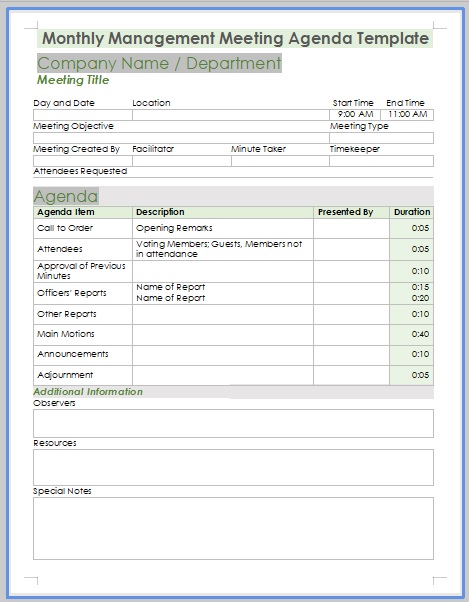Click the Presented By cell for Announcements
The image size is (469, 602).
(351, 355)
